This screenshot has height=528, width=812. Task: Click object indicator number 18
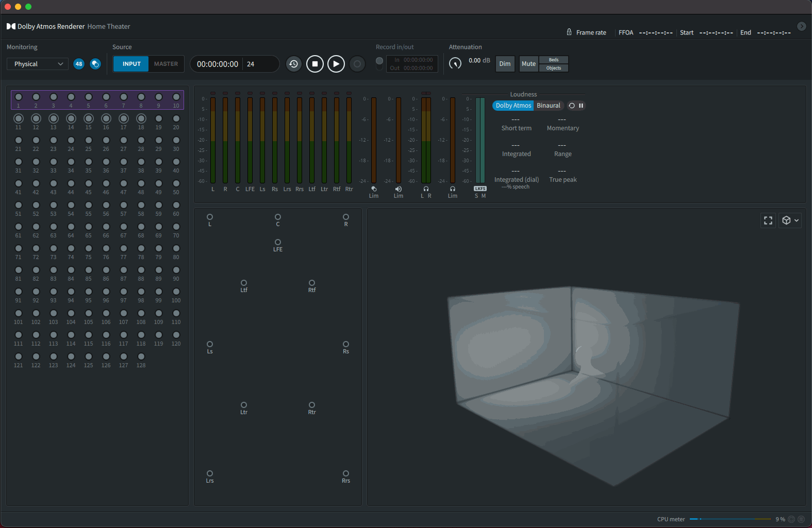(x=141, y=118)
